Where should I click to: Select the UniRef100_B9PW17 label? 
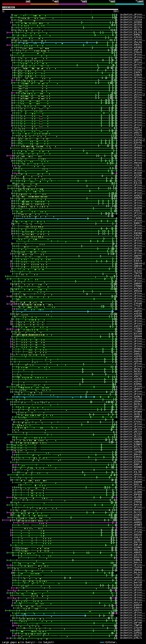131,35
